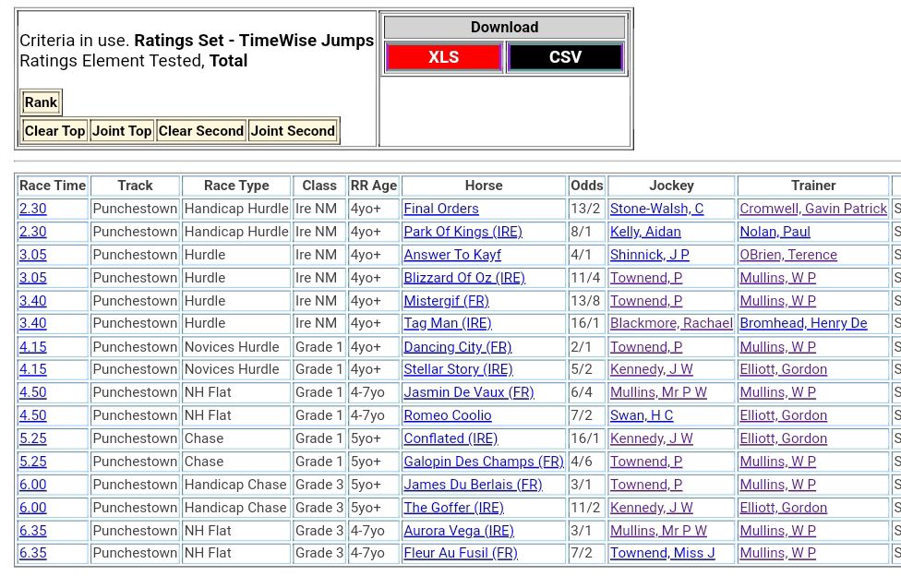This screenshot has height=588, width=901.
Task: Click the Horse column header
Action: (484, 186)
